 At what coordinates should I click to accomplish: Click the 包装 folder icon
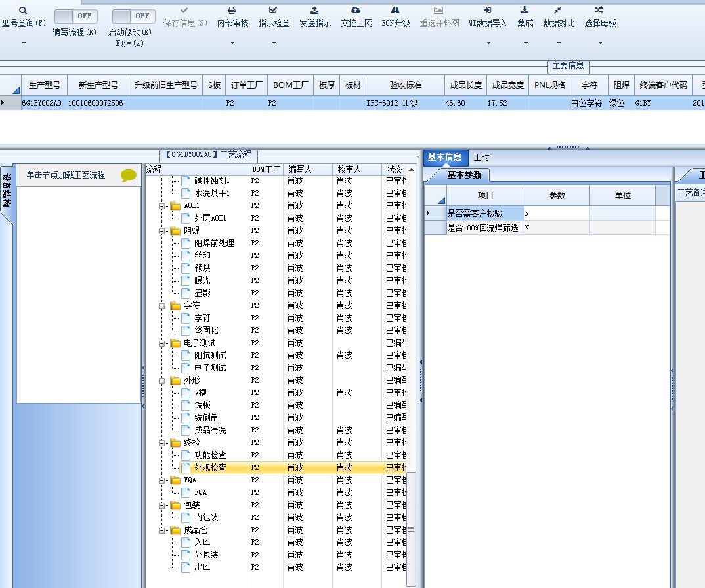click(175, 505)
